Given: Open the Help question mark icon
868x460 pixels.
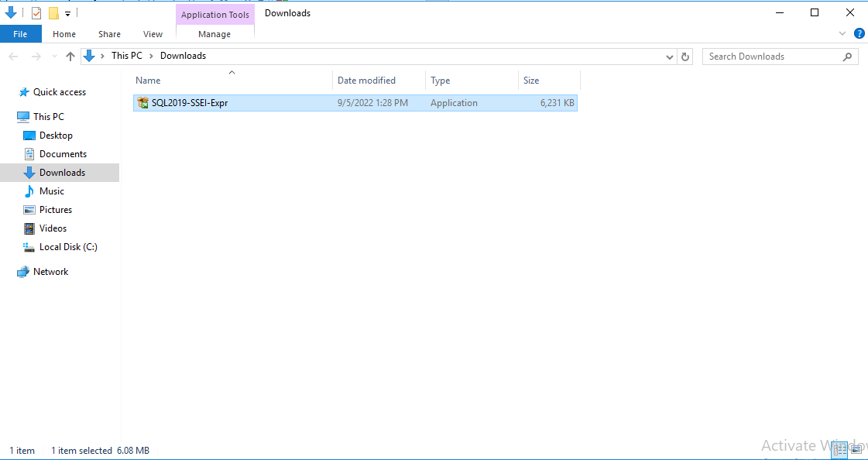Looking at the screenshot, I should click(x=859, y=34).
